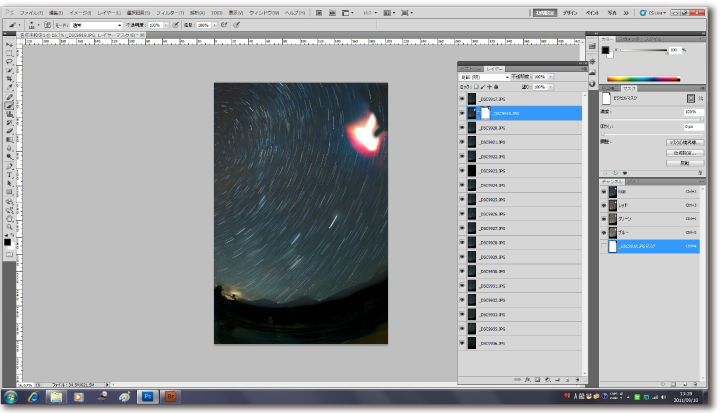Open the Filter menu
The image size is (720, 413).
(x=168, y=12)
